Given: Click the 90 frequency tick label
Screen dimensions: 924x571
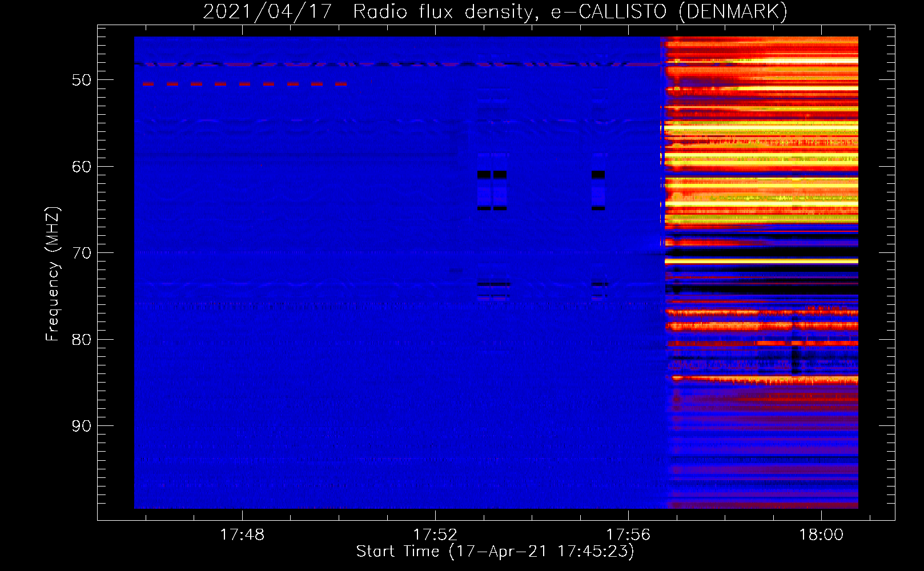Looking at the screenshot, I should click(x=82, y=426).
